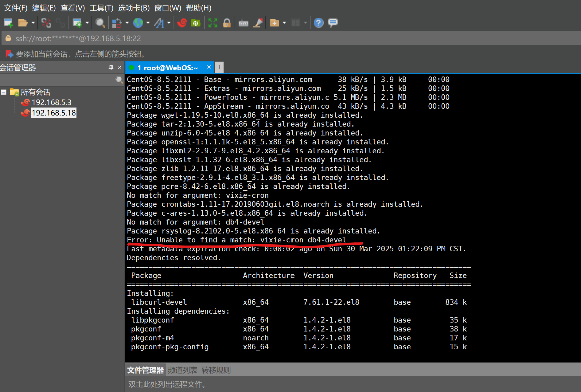Image resolution: width=581 pixels, height=392 pixels.
Task: Select session 192.168.5.3
Action: (x=52, y=102)
